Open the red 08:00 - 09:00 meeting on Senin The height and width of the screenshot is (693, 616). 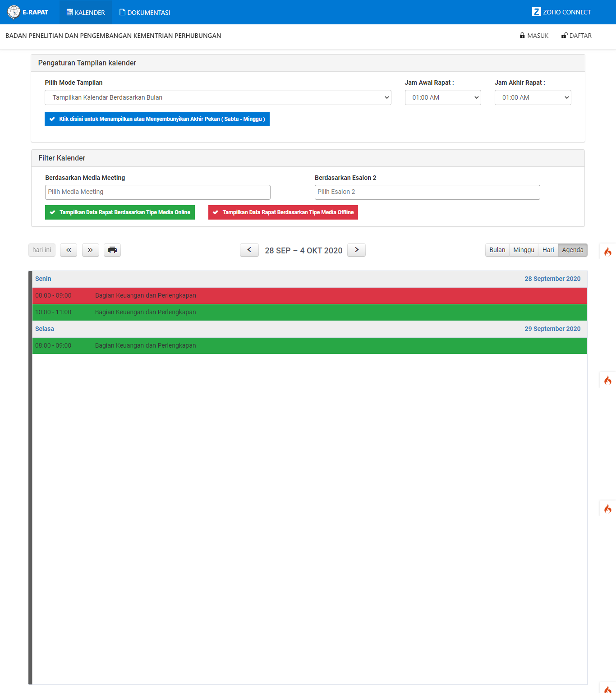click(x=310, y=296)
